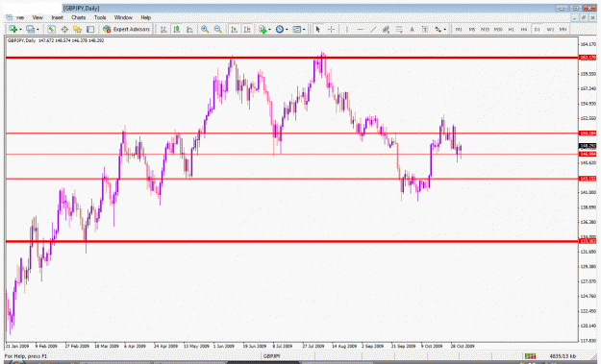601x364 pixels.
Task: Click the New Chart toolbar icon
Action: pos(13,29)
